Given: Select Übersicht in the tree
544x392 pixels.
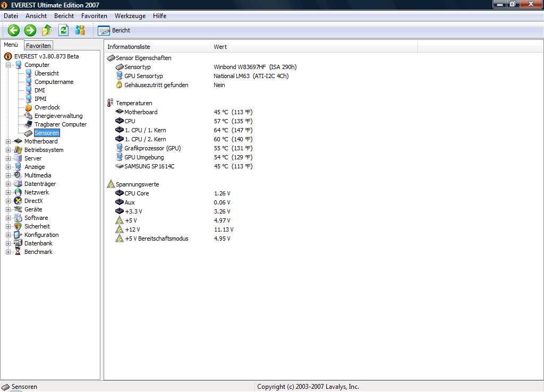Looking at the screenshot, I should pyautogui.click(x=47, y=73).
